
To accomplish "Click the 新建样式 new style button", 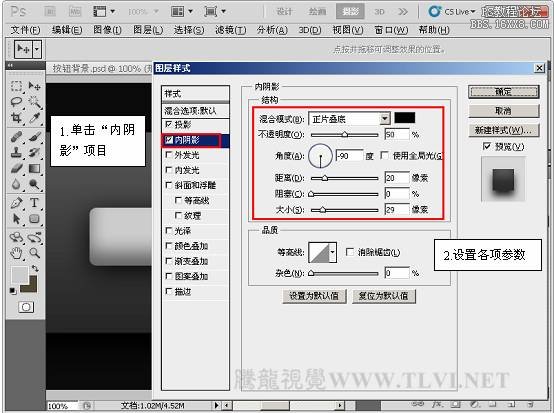I will 503,130.
